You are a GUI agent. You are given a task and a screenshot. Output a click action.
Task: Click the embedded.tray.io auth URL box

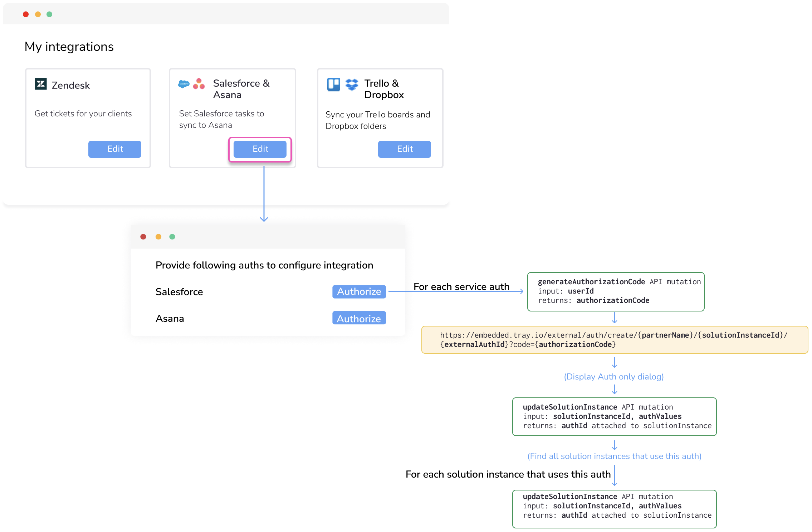click(614, 340)
